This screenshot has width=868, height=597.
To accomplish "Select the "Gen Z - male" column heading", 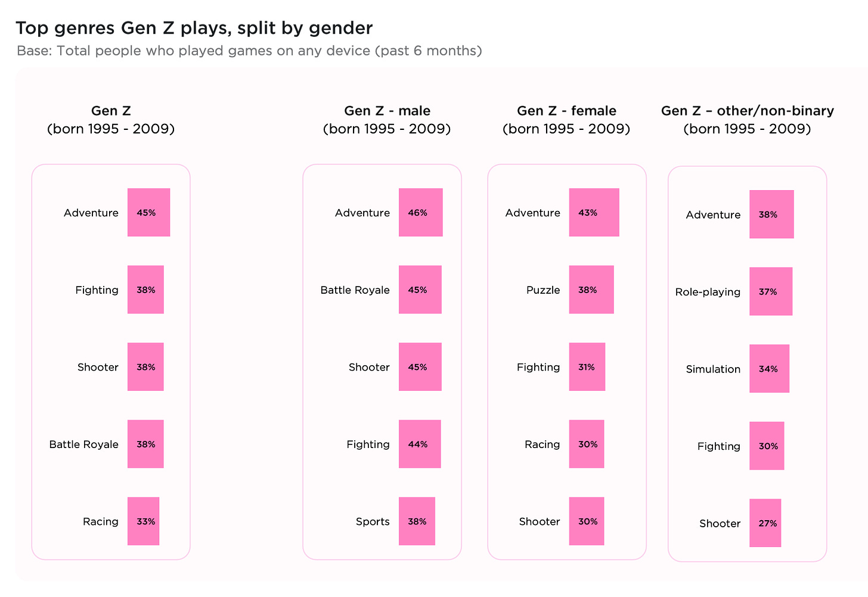I will click(x=387, y=111).
